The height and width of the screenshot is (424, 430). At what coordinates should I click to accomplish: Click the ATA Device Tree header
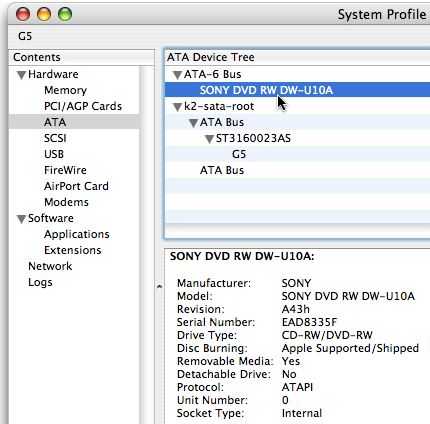point(297,57)
